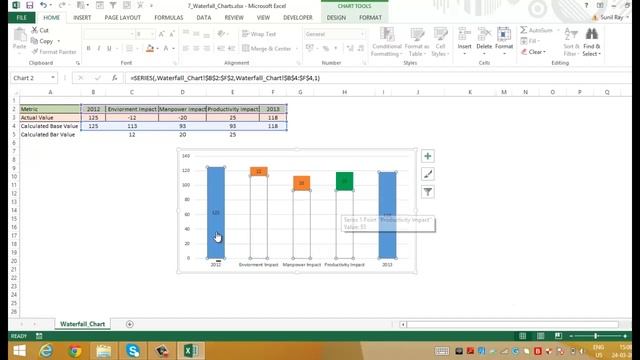Switch to the FORMULAS tab
Screen dimensions: 640x360
point(169,18)
